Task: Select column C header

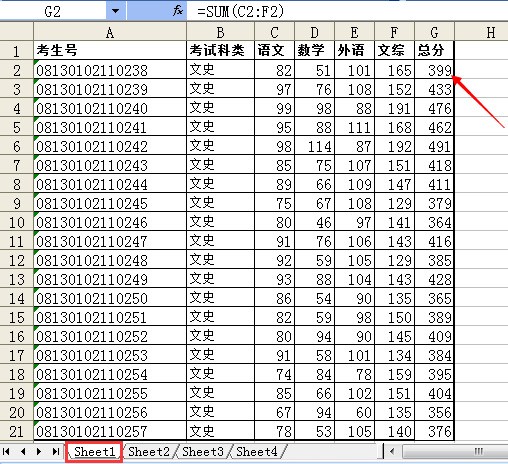Action: [x=274, y=32]
